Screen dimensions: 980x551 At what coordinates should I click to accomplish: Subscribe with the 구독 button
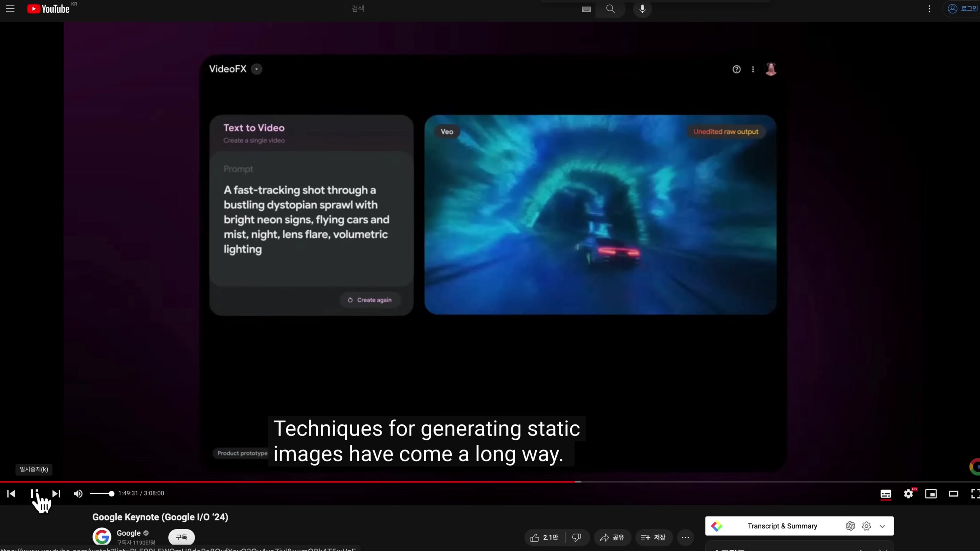[182, 537]
